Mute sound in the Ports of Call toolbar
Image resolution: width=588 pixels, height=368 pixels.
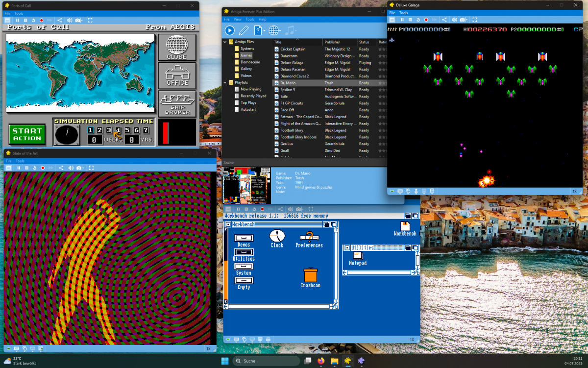(70, 21)
